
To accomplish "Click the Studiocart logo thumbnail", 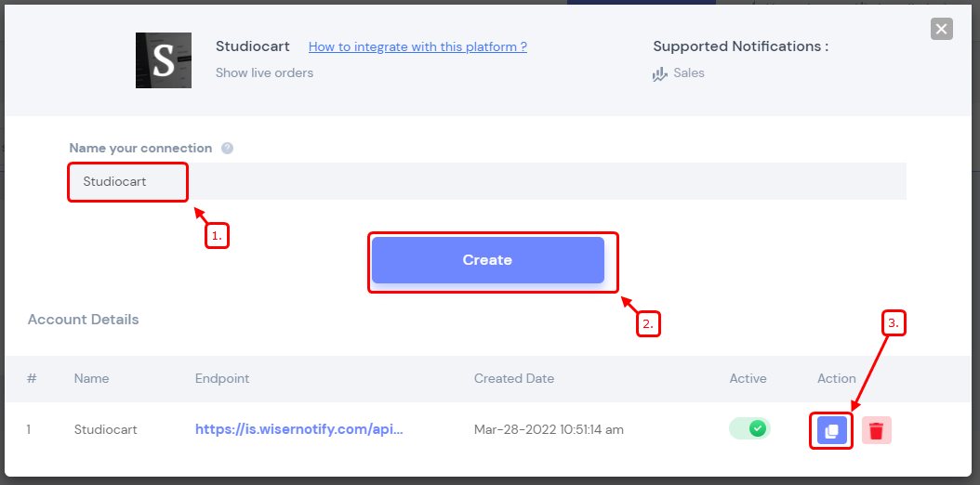I will tap(164, 60).
